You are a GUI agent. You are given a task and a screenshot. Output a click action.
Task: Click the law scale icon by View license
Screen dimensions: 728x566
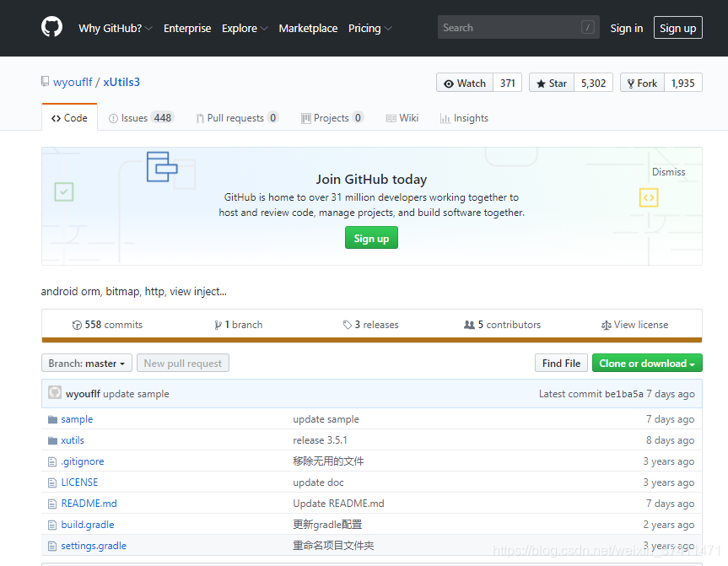(x=606, y=325)
